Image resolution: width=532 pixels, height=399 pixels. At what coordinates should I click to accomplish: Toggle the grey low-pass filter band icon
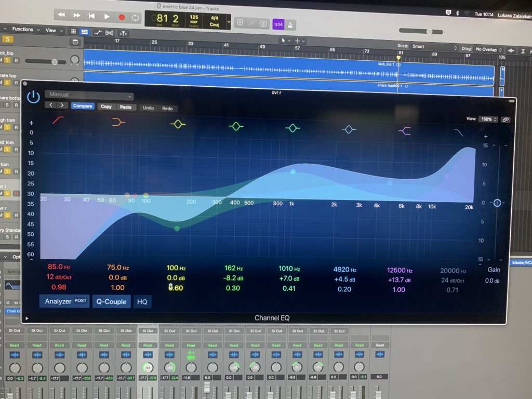[458, 132]
